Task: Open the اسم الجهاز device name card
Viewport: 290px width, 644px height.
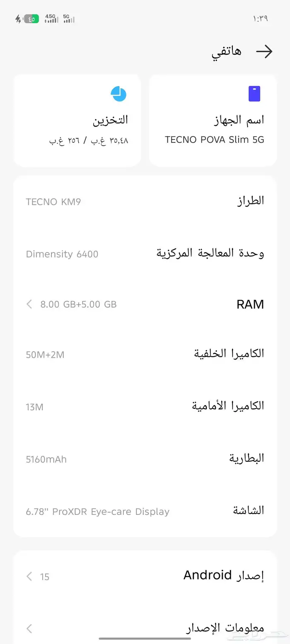Action: (x=213, y=120)
